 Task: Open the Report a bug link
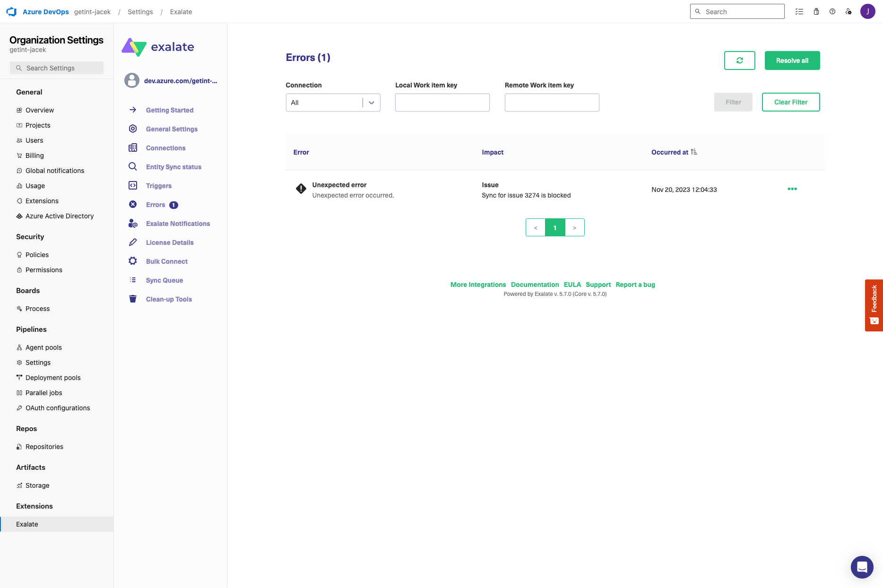(x=635, y=285)
